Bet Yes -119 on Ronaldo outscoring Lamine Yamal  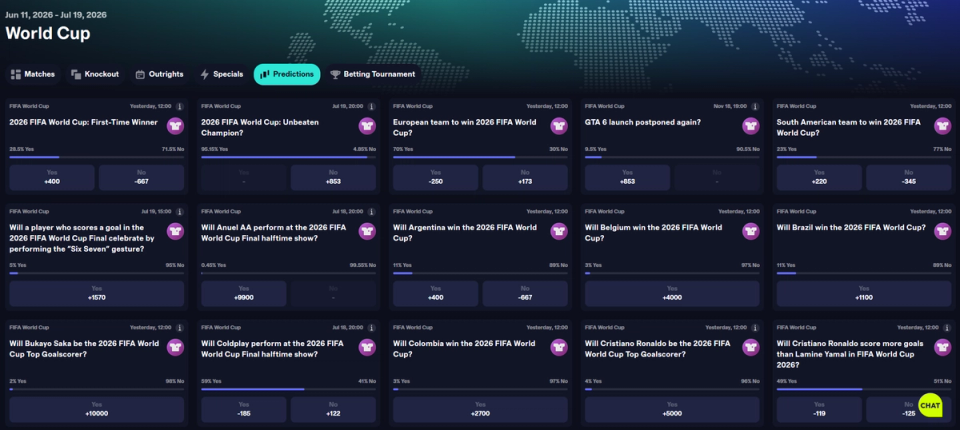click(x=819, y=410)
